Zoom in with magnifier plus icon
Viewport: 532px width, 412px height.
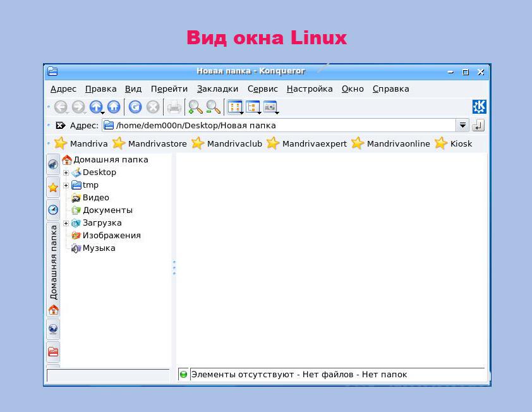(x=195, y=107)
